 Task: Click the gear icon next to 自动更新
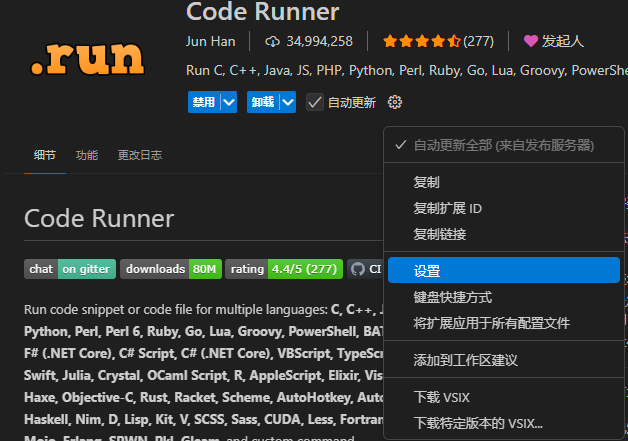[x=395, y=102]
